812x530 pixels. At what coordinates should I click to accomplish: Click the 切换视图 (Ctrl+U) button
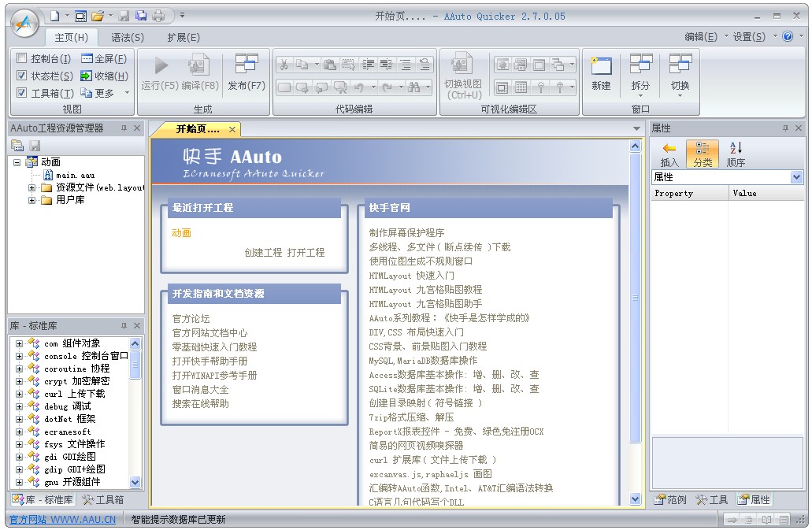coord(463,76)
